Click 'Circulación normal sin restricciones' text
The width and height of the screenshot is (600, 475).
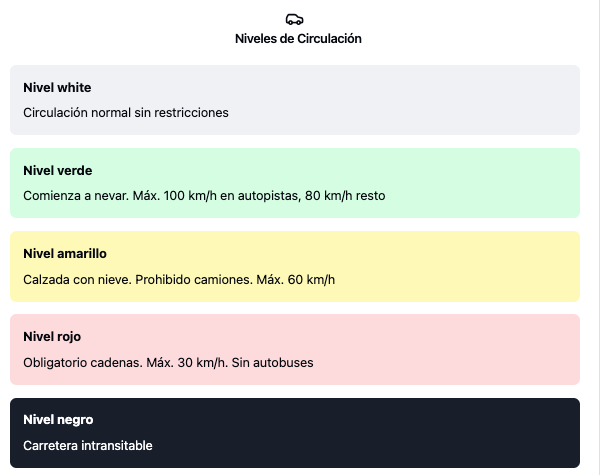tap(126, 112)
